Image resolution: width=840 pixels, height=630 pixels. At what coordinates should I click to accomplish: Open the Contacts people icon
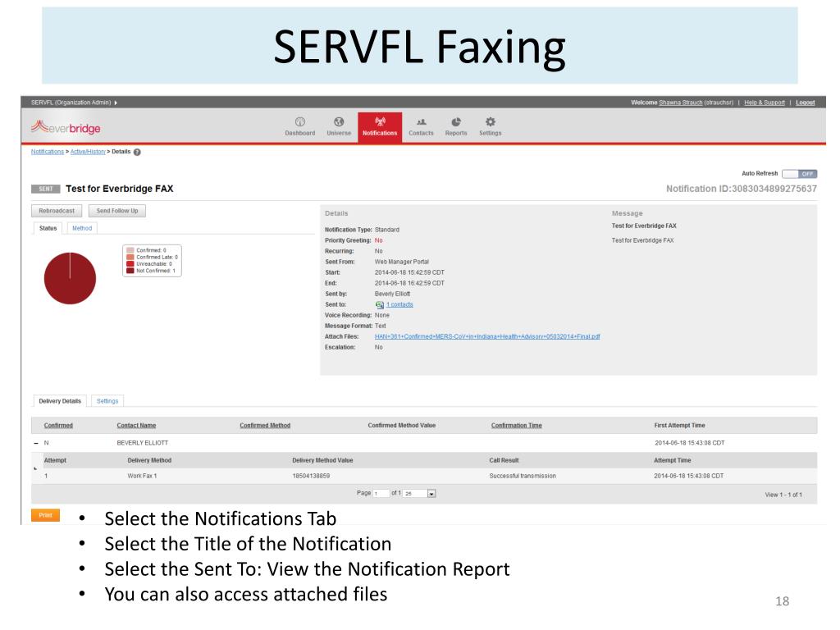(421, 122)
